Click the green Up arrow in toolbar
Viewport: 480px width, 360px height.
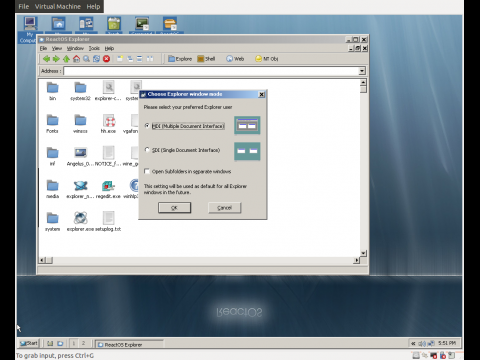pos(66,59)
